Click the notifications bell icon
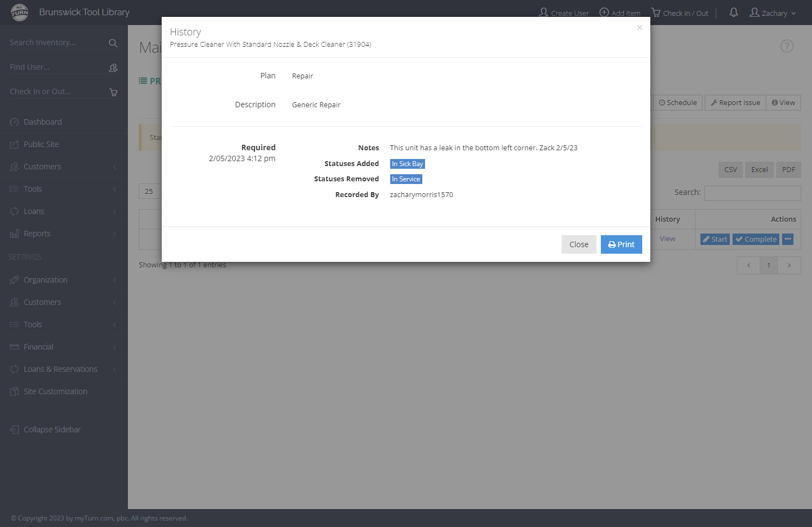This screenshot has height=527, width=812. tap(734, 13)
